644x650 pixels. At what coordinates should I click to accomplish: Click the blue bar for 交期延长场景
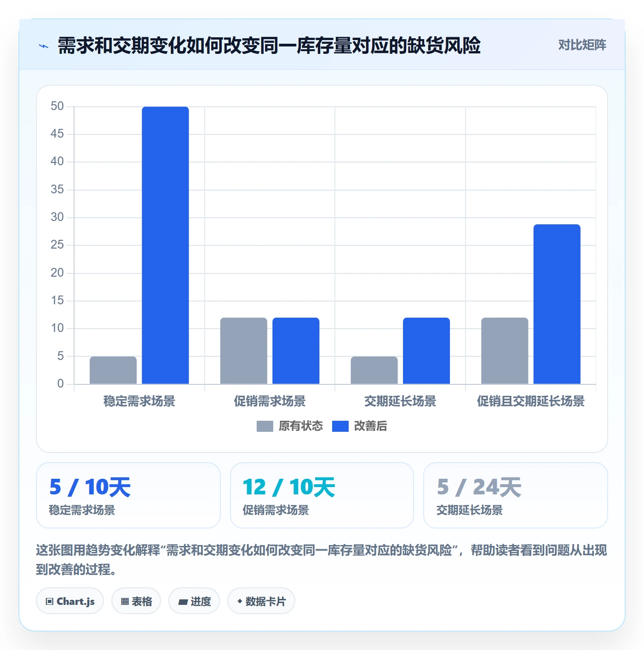click(426, 351)
